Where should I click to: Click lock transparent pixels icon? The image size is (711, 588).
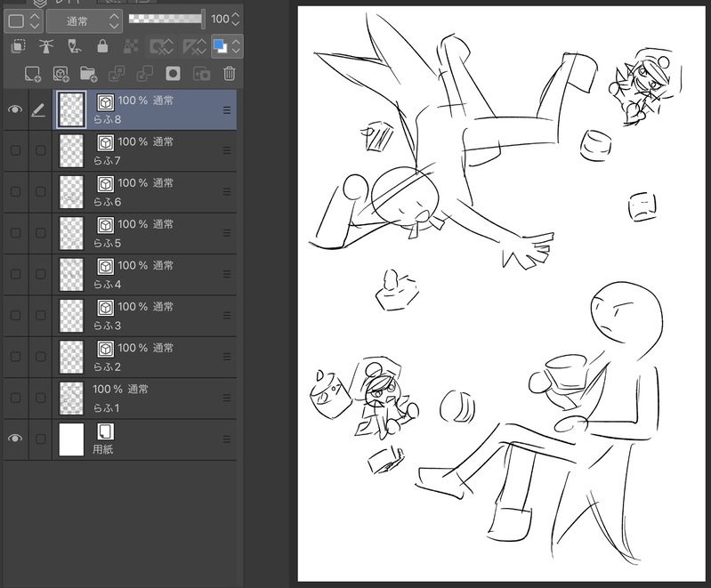[131, 46]
